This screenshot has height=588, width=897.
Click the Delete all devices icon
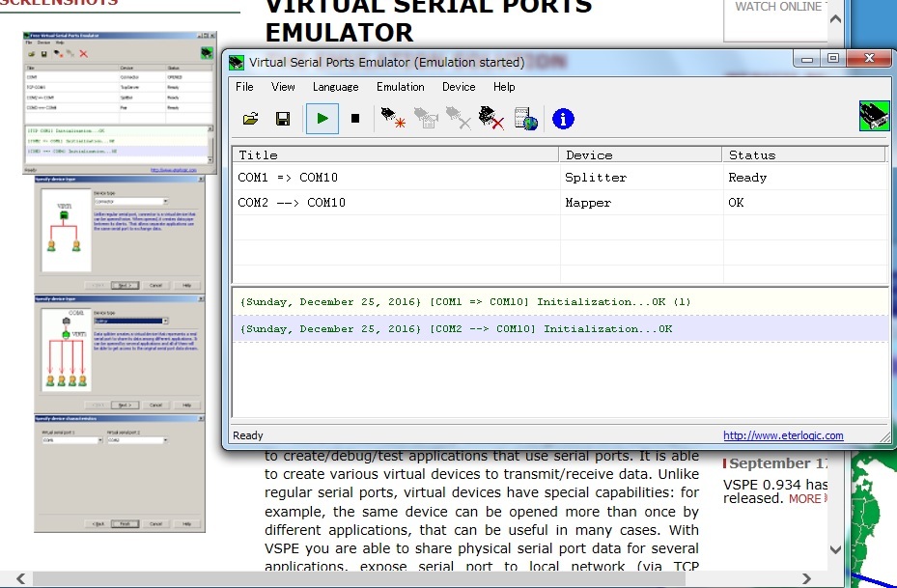(x=491, y=119)
